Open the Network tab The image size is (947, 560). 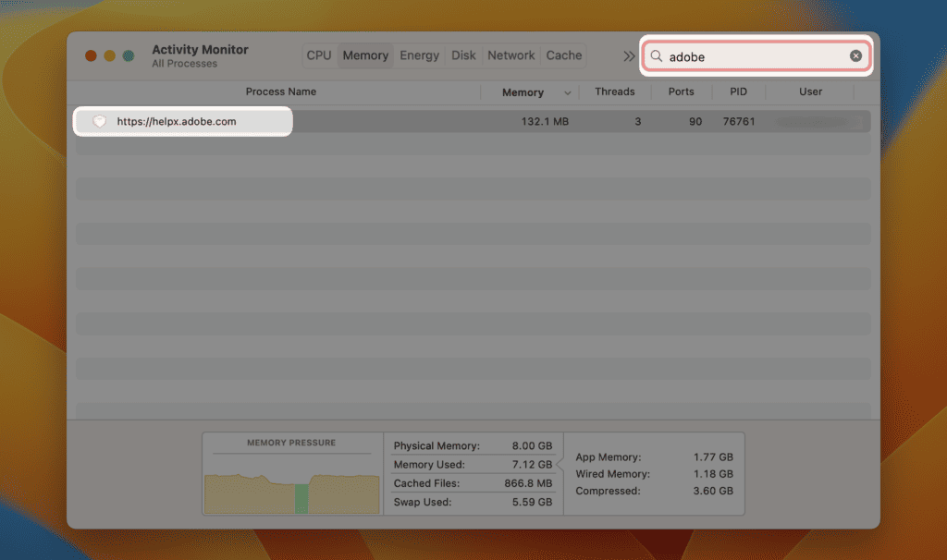coord(510,55)
